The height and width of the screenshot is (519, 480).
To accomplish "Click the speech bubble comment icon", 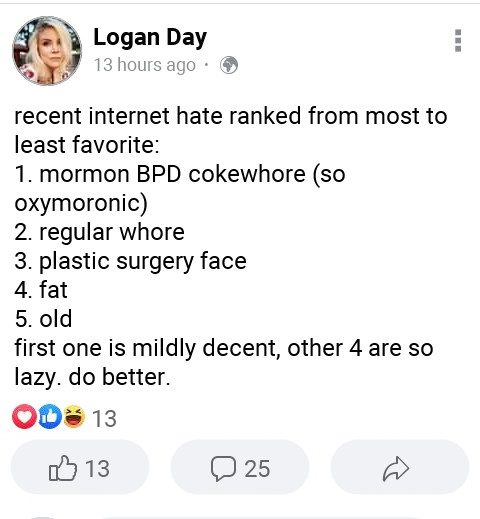I will [x=223, y=468].
